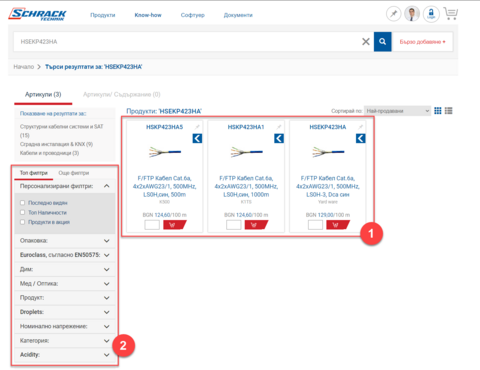The width and height of the screenshot is (480, 370).
Task: Expand blue arrow on HSEKP423HA card
Action: [361, 138]
